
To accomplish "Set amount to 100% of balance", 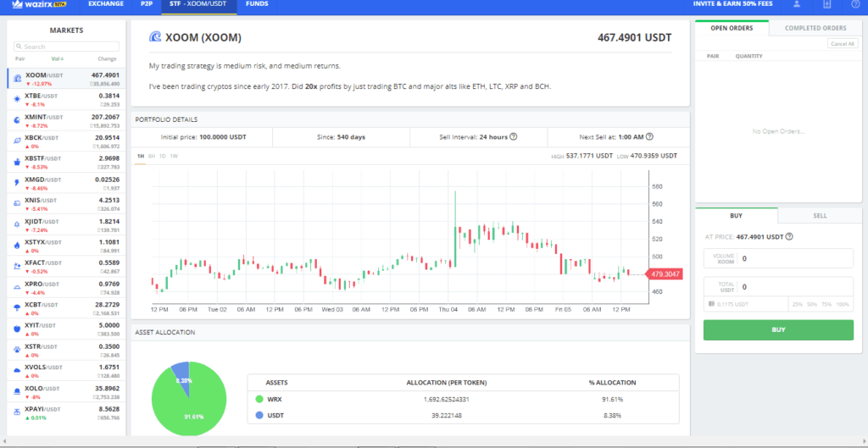I will [843, 304].
